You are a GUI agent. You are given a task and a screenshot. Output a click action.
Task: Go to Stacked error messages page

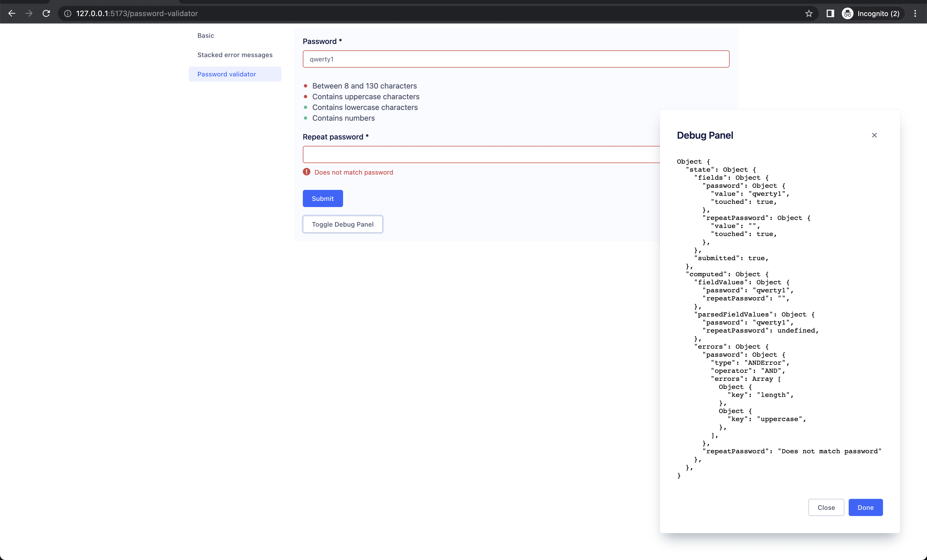coord(235,55)
